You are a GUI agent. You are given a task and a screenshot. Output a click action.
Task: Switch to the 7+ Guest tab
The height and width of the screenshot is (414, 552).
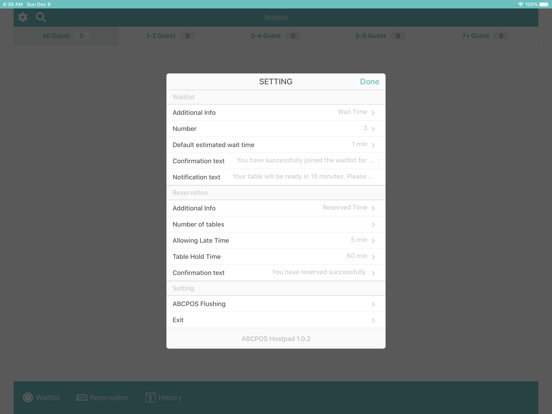(x=485, y=36)
